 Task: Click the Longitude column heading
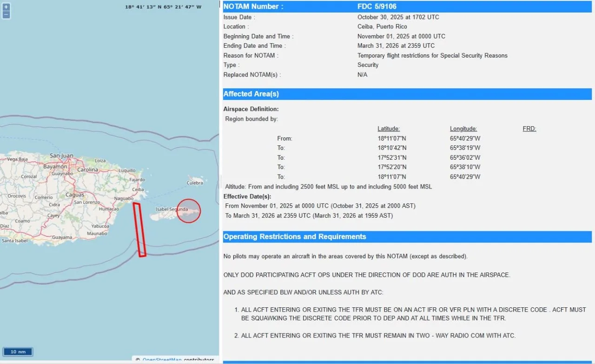pos(463,129)
